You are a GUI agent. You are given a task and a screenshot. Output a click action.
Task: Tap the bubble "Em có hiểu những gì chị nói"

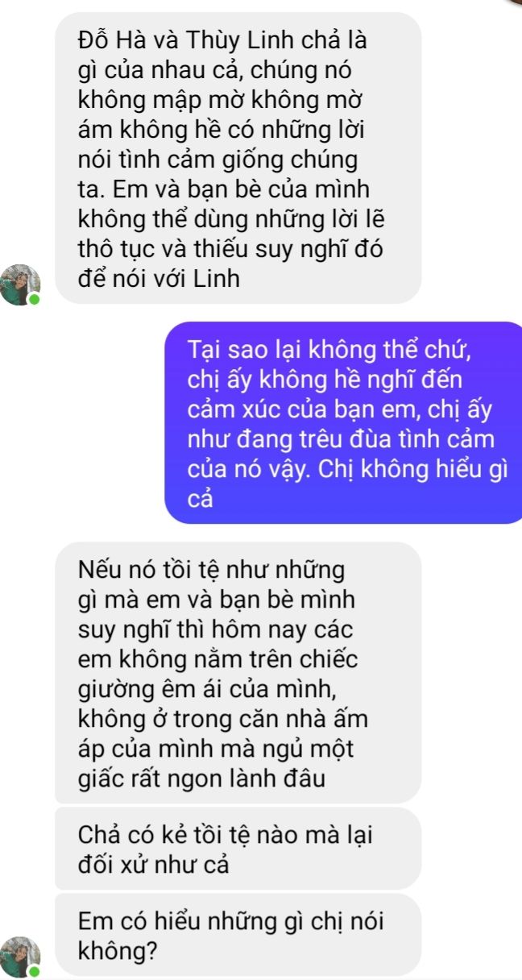click(238, 934)
